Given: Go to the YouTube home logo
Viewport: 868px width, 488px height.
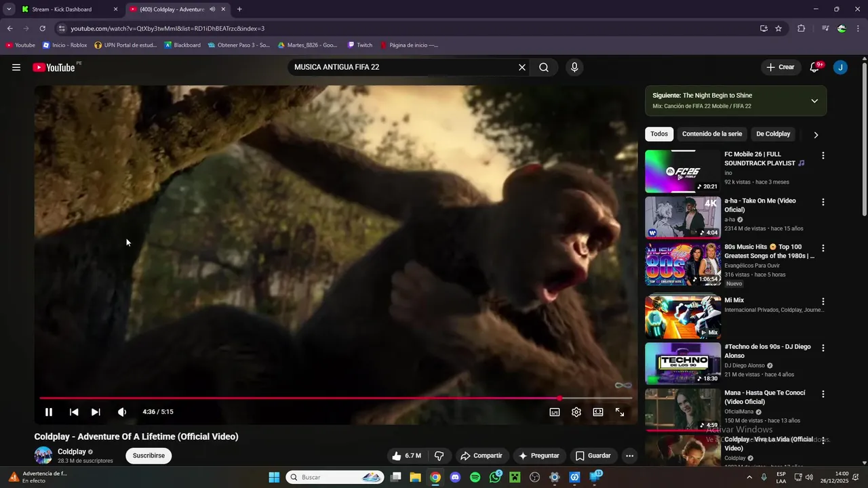Looking at the screenshot, I should point(54,67).
